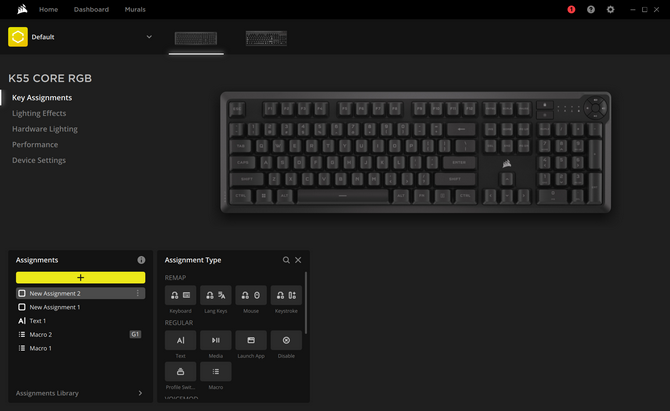Select Macro 1 assignment

point(80,348)
